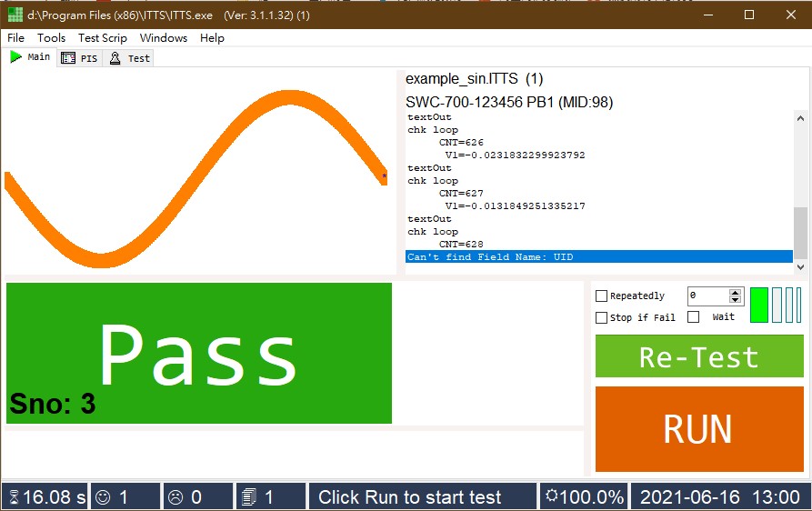Click the orange RUN button
This screenshot has height=511, width=812.
[699, 429]
